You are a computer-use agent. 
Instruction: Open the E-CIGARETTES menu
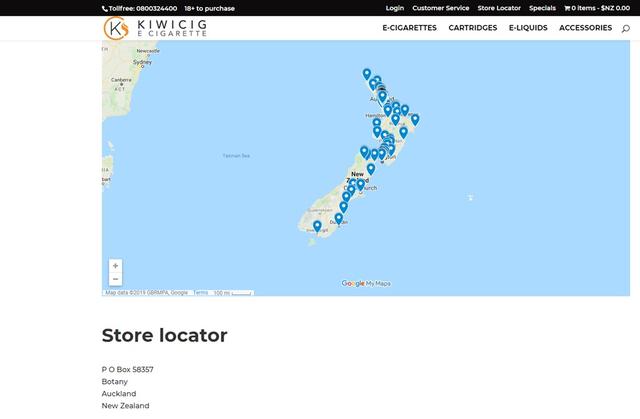[409, 28]
